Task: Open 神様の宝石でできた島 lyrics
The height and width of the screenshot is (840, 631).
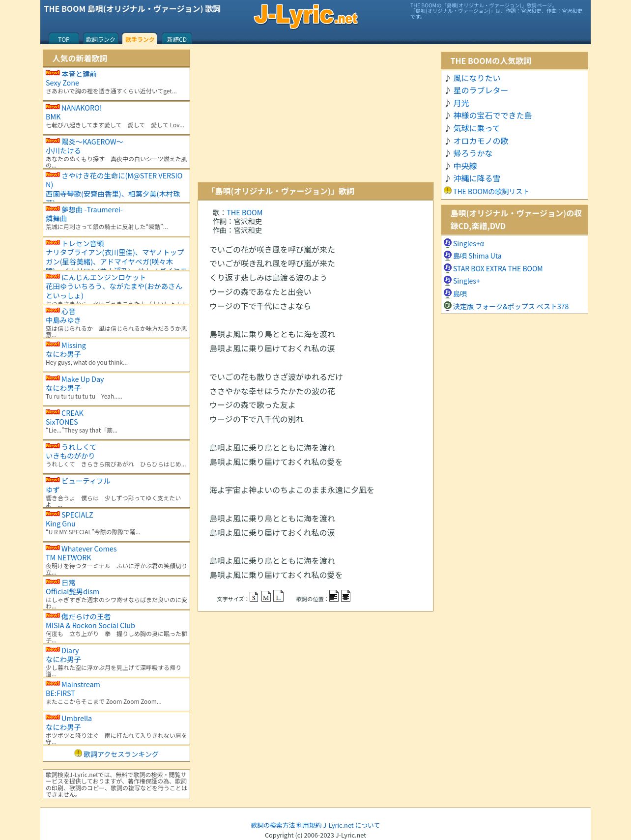Action: click(x=492, y=116)
